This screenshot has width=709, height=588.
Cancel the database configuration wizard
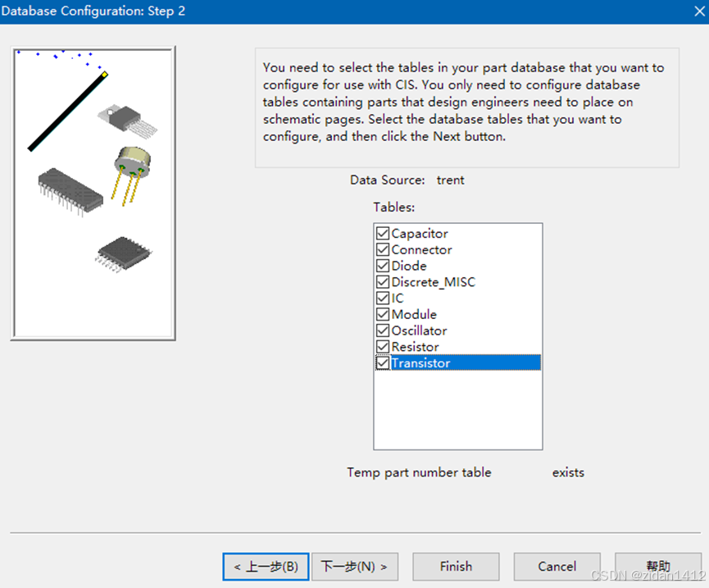tap(557, 567)
